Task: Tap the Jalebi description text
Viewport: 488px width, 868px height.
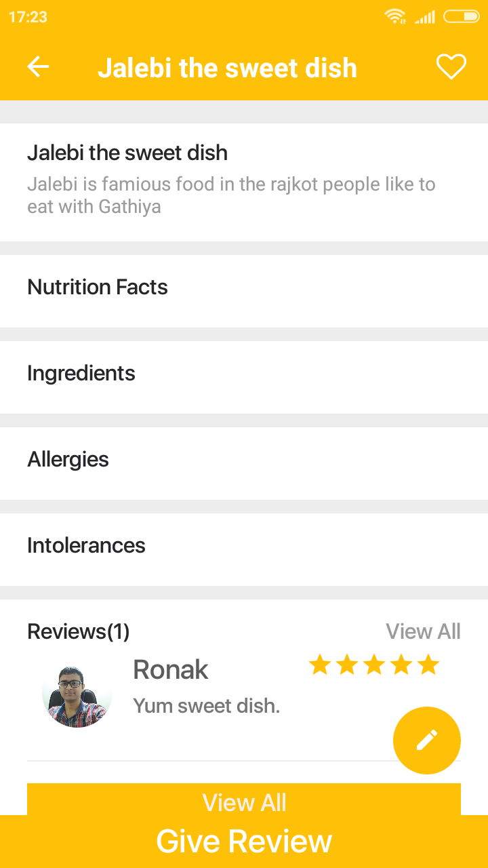Action: click(x=230, y=195)
